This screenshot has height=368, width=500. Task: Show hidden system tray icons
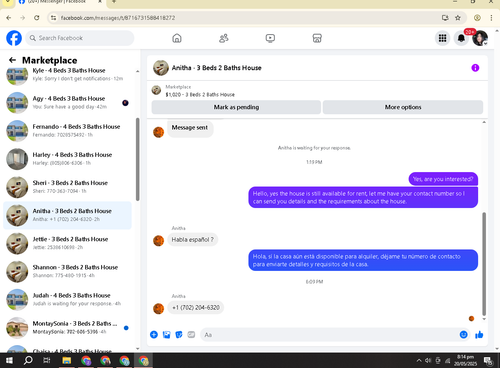point(419,360)
